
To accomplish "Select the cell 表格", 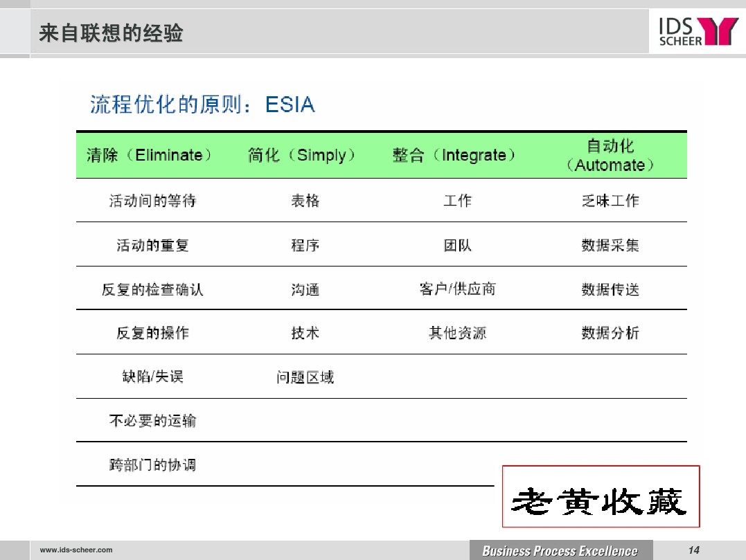I will point(305,201).
